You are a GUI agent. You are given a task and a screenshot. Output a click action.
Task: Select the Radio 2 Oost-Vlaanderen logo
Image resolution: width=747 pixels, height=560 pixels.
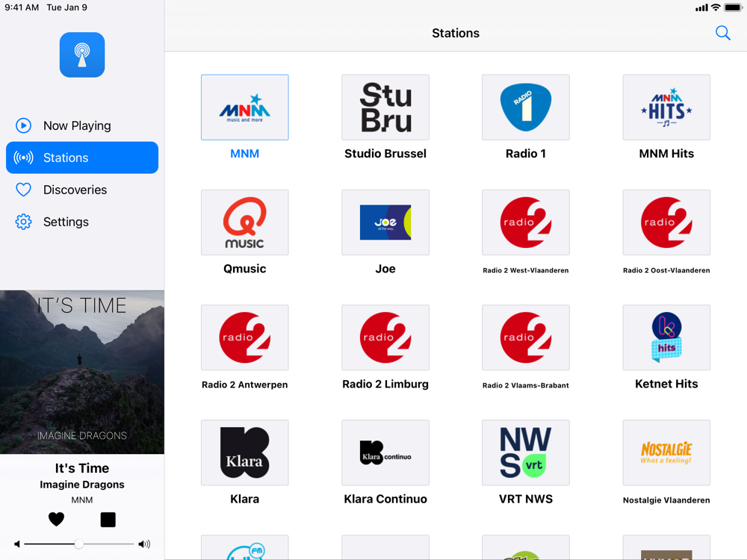[666, 223]
